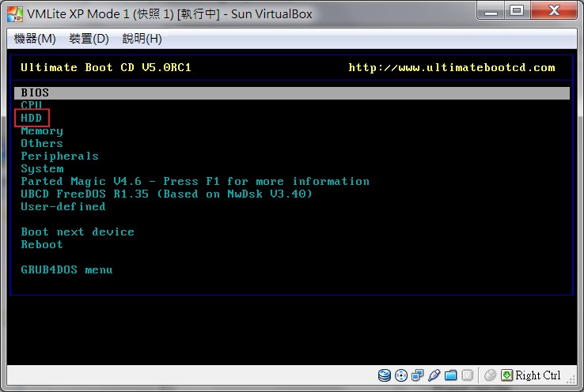This screenshot has height=392, width=584.
Task: Click the virtualization VT-x status icon
Action: [x=467, y=375]
